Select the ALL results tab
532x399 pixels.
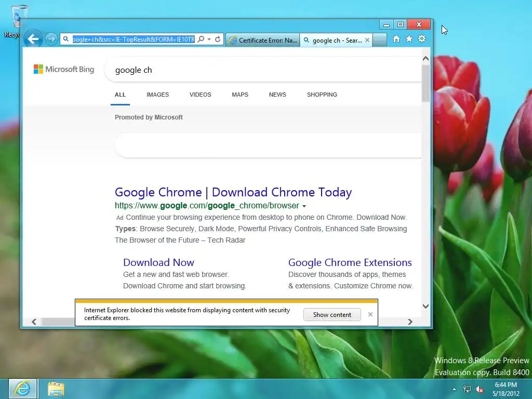coord(120,95)
